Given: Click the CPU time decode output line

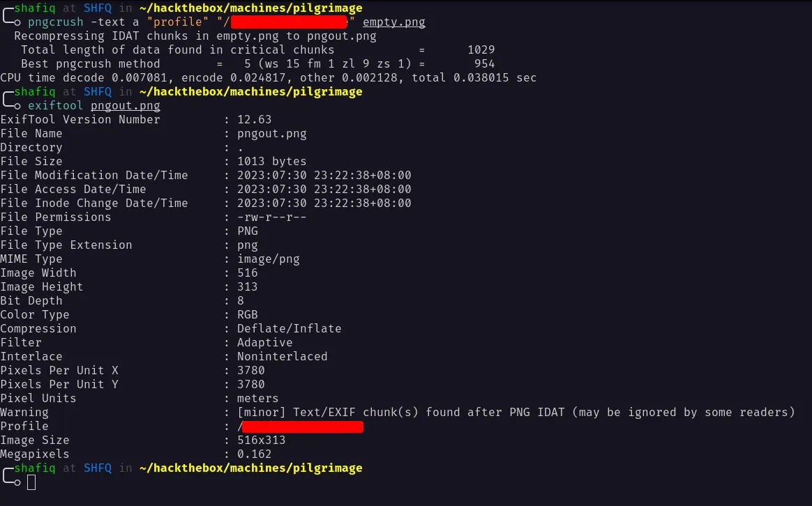Looking at the screenshot, I should tap(269, 78).
